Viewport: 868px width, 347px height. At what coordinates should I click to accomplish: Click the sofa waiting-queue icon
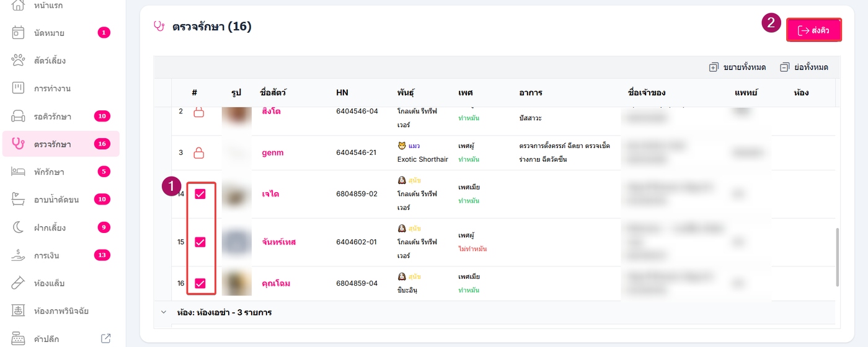click(x=19, y=116)
